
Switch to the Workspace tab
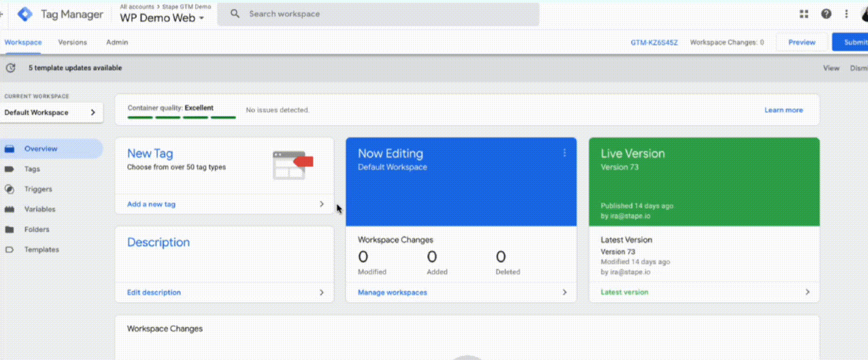pos(23,42)
